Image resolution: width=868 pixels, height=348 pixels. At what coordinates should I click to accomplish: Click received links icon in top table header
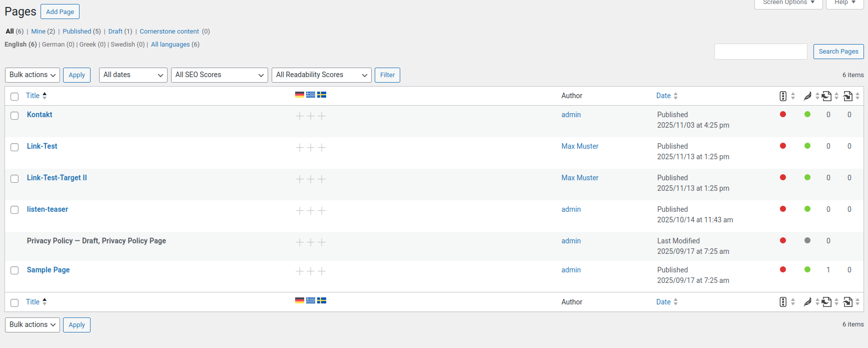(848, 96)
